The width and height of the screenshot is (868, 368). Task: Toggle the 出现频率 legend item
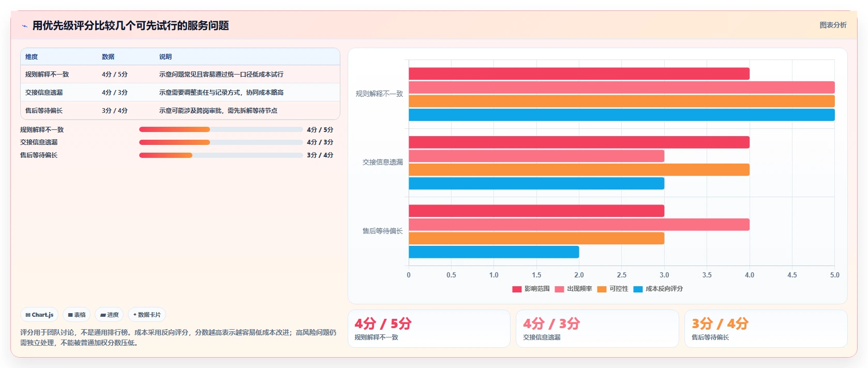click(573, 289)
